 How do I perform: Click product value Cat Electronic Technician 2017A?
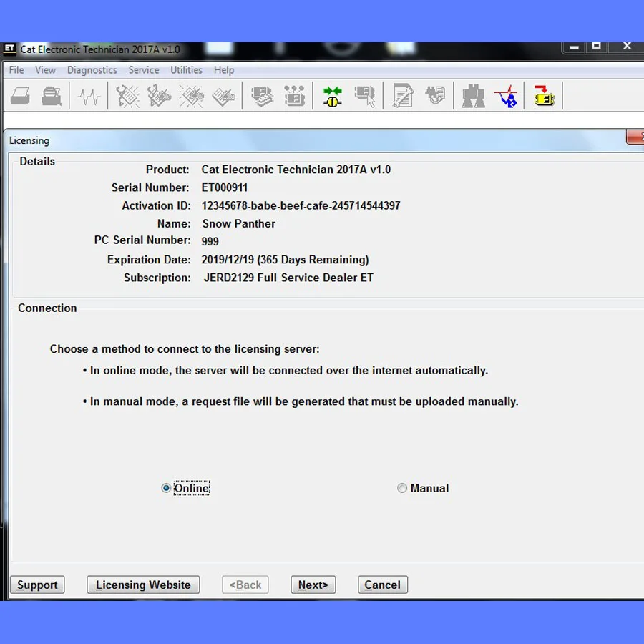coord(296,170)
